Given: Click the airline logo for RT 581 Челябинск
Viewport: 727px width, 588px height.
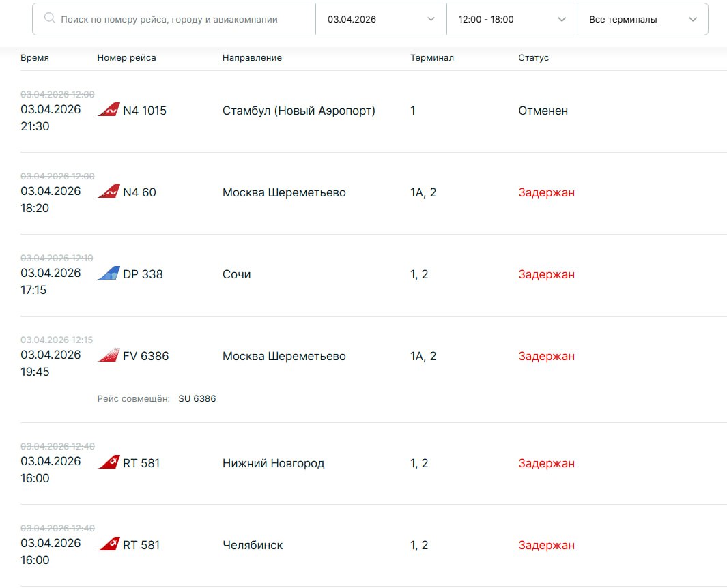Looking at the screenshot, I should (109, 544).
